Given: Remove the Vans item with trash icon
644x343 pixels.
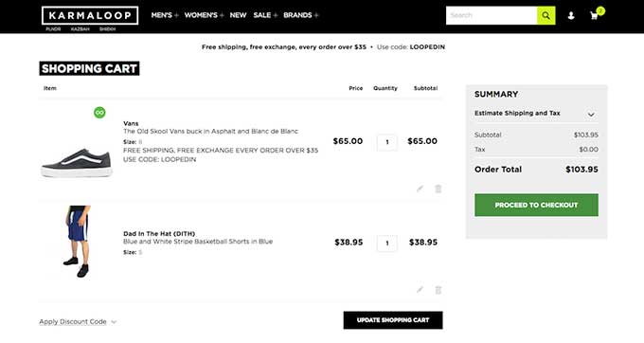Looking at the screenshot, I should point(438,189).
